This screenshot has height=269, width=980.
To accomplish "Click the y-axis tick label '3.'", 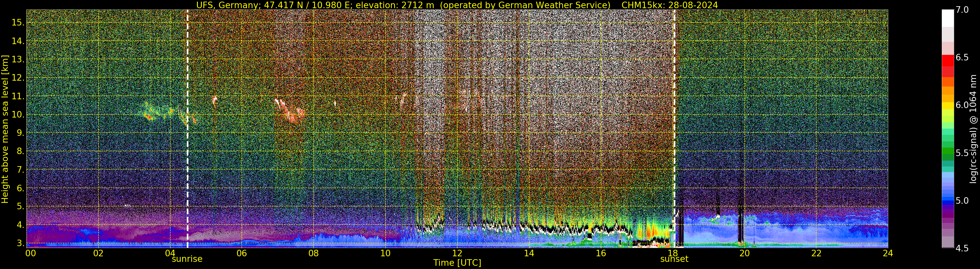I will click(x=20, y=243).
